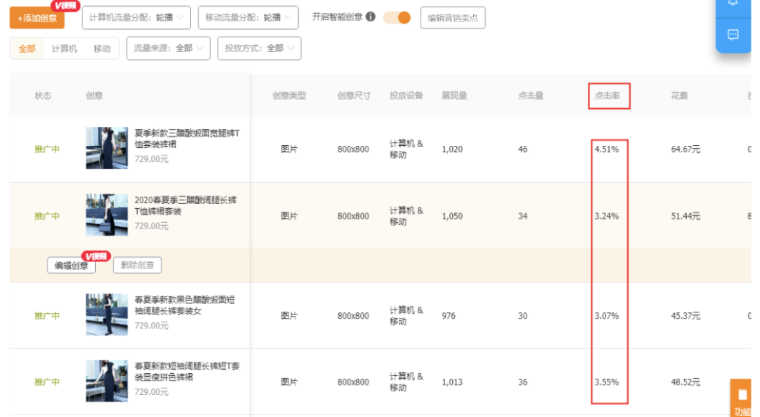Screen dimensions: 760x417
Task: Click title of 夏季新款三醋酸缎面宽腿裤 creative
Action: point(187,139)
